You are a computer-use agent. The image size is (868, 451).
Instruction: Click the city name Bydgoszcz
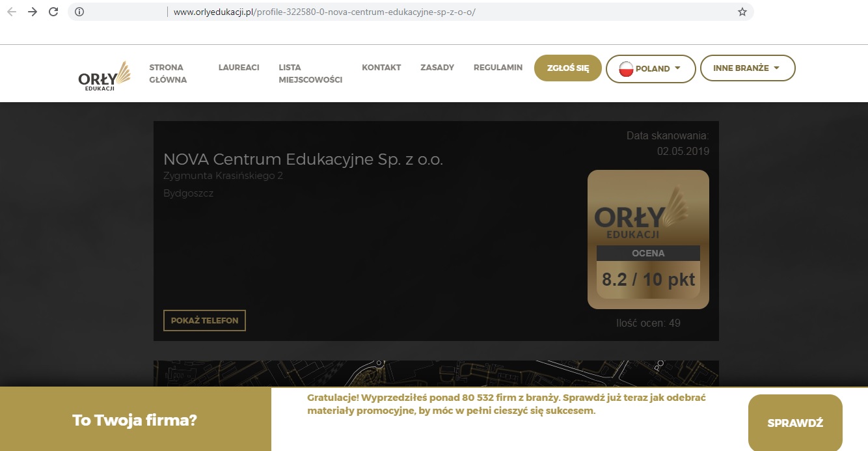189,193
